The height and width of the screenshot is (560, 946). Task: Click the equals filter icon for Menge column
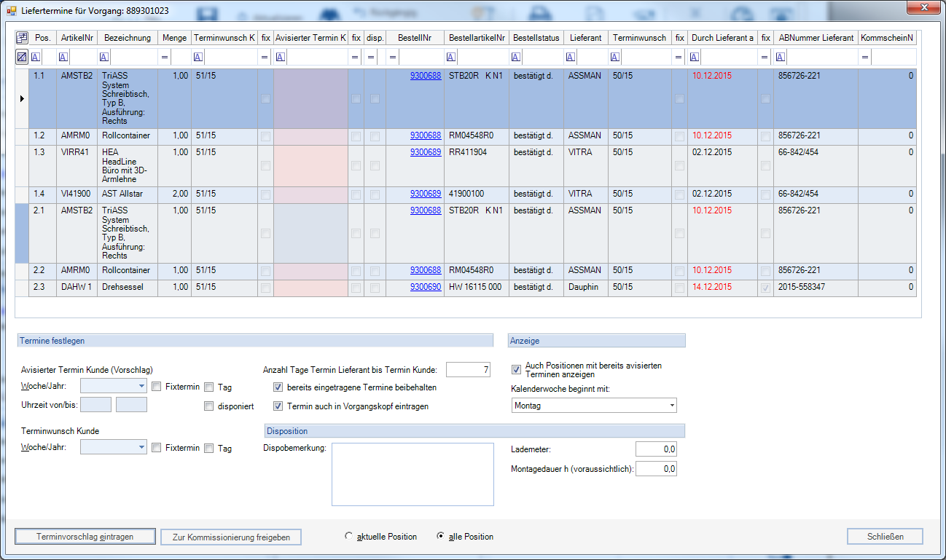pyautogui.click(x=165, y=57)
